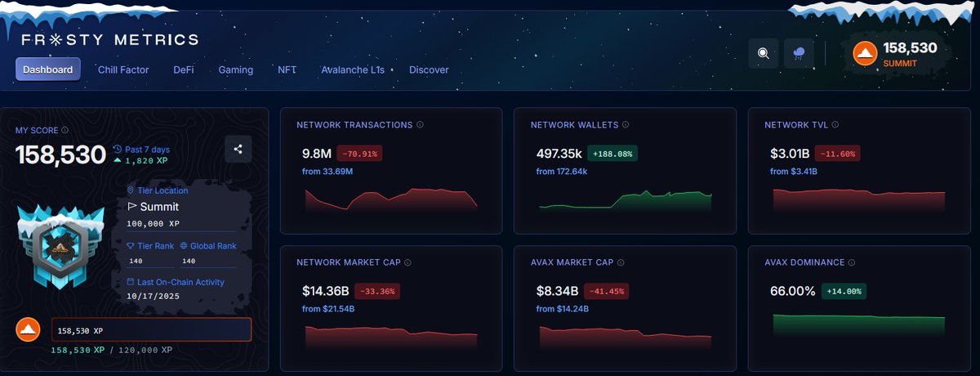Open Network Market Cap info icon

408,262
